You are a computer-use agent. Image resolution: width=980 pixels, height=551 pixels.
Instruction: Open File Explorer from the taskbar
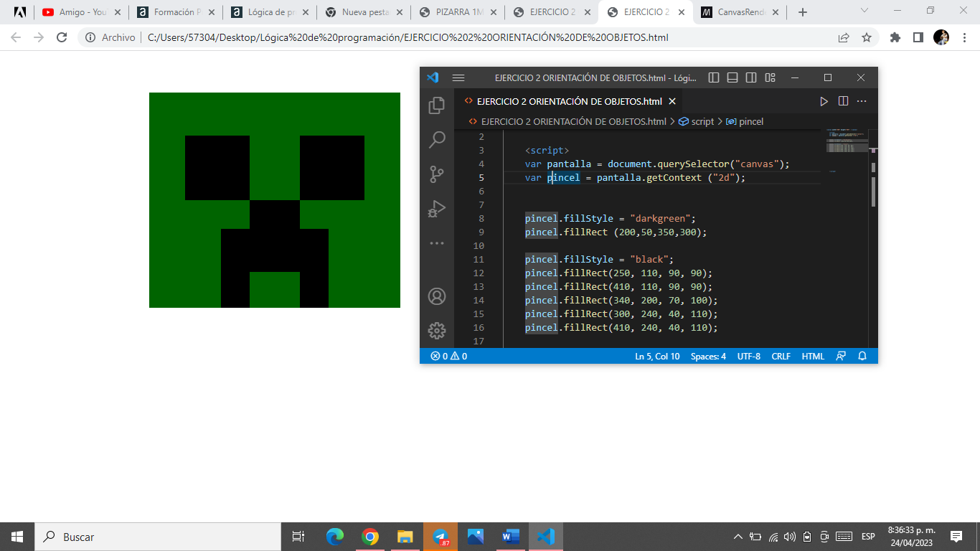click(405, 536)
